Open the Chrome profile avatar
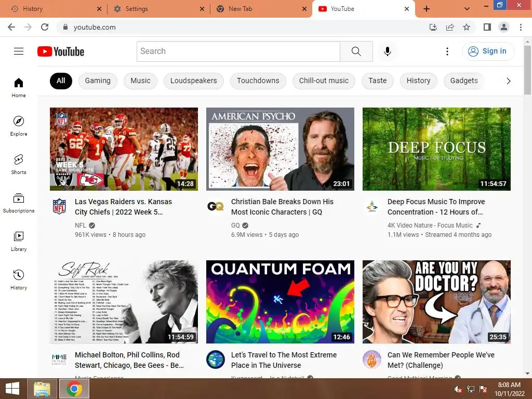Screen dimensions: 532x399 (x=504, y=27)
